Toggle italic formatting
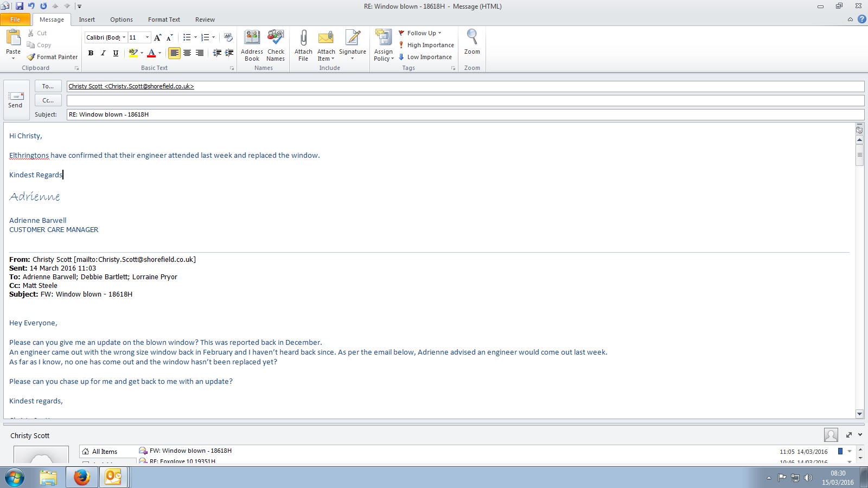The width and height of the screenshot is (868, 488). pyautogui.click(x=103, y=53)
